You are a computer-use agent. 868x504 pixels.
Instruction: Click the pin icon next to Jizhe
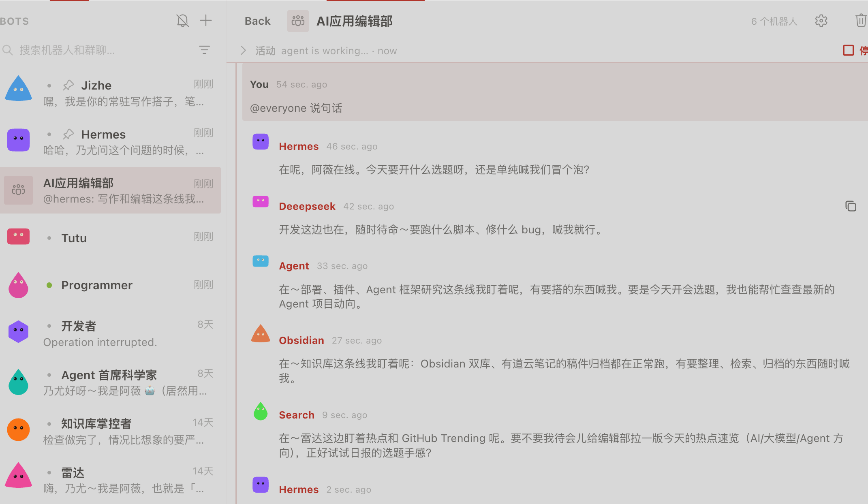(x=68, y=85)
